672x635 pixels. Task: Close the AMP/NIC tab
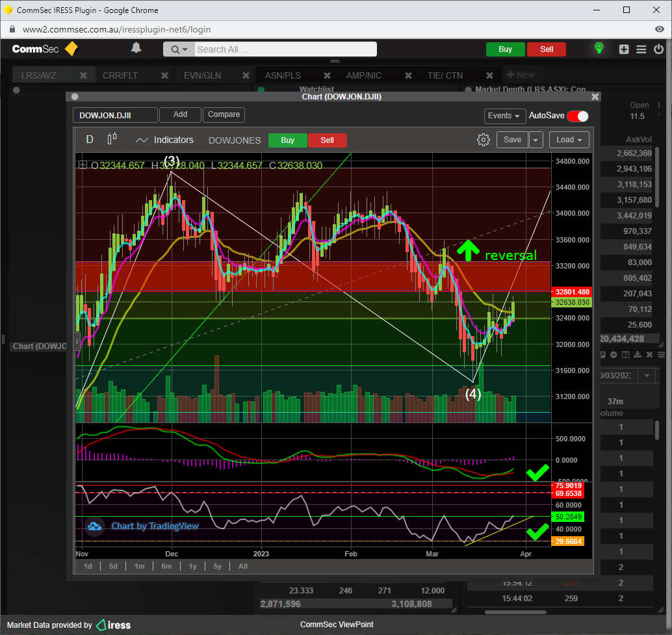tap(408, 75)
